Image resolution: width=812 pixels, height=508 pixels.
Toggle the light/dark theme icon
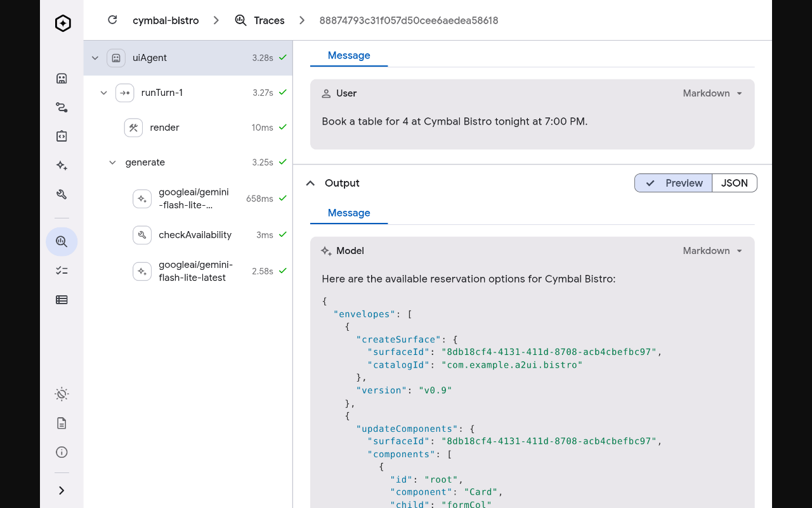[x=62, y=394]
